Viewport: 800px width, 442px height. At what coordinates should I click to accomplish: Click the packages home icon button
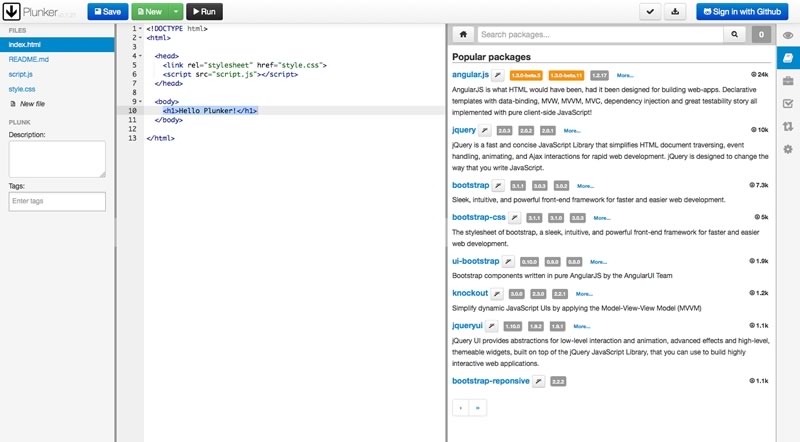pyautogui.click(x=462, y=34)
